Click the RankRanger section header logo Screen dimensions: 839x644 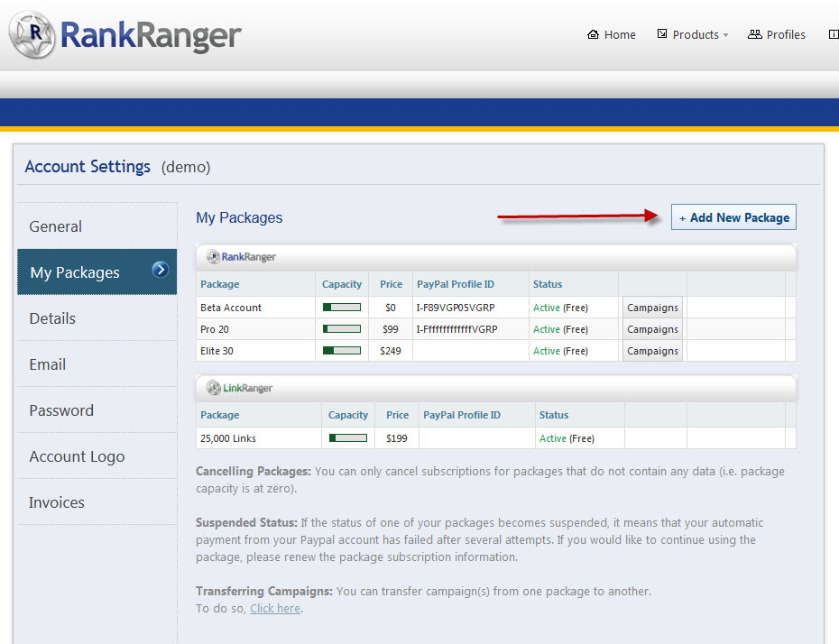[x=242, y=257]
